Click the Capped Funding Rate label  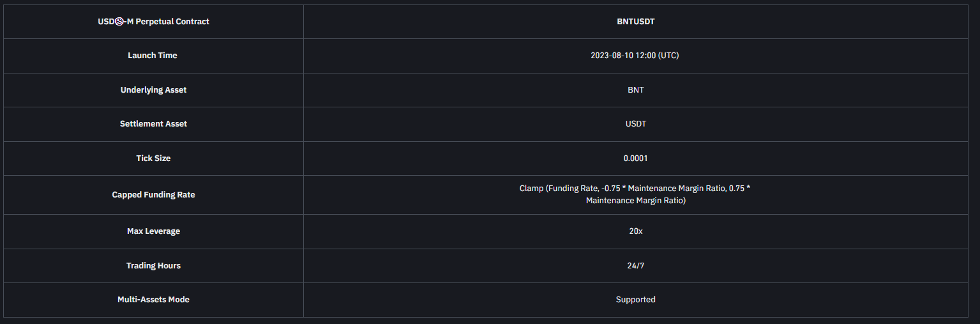153,195
